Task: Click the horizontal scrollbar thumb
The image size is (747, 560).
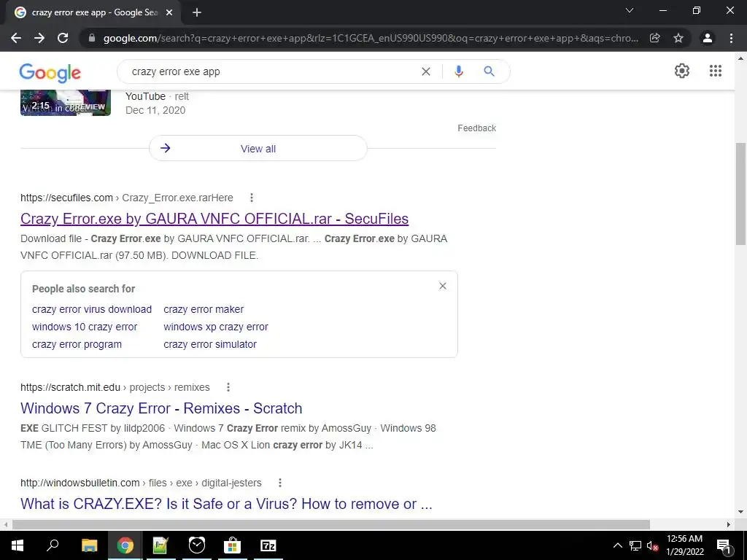Action: (x=331, y=524)
